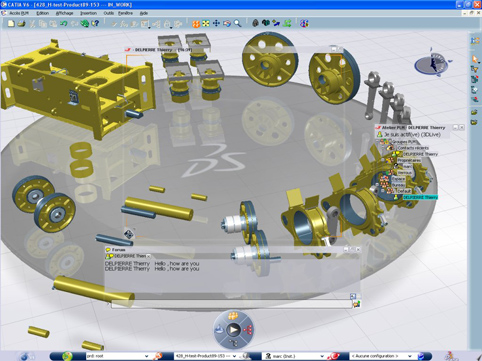Select the Zoom magnifier tool in toolbar
Viewport: 482px width, 361px height.
pyautogui.click(x=237, y=23)
